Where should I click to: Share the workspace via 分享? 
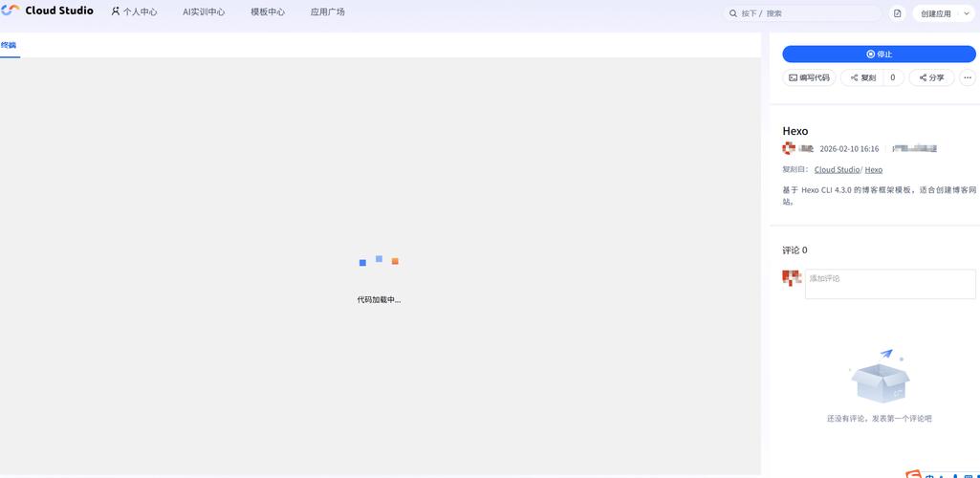point(931,77)
